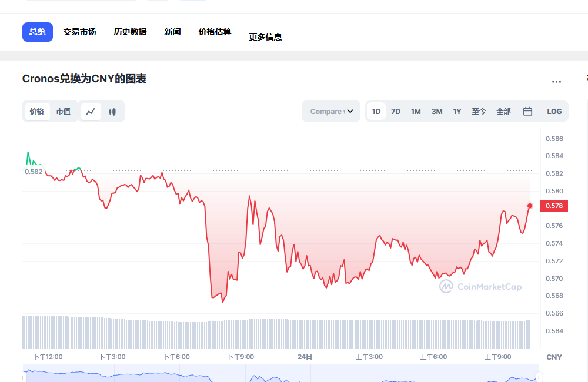The height and width of the screenshot is (382, 588).
Task: Select the 价格 price toggle
Action: 36,111
